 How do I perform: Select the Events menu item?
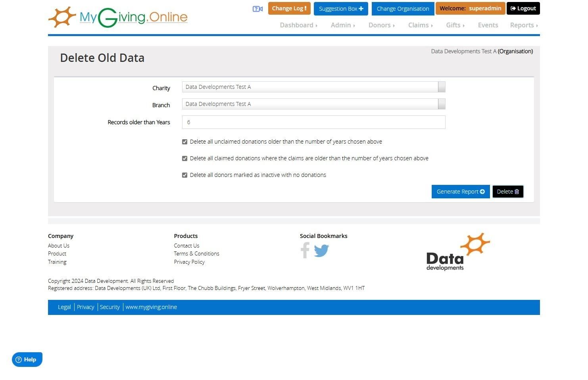[488, 25]
